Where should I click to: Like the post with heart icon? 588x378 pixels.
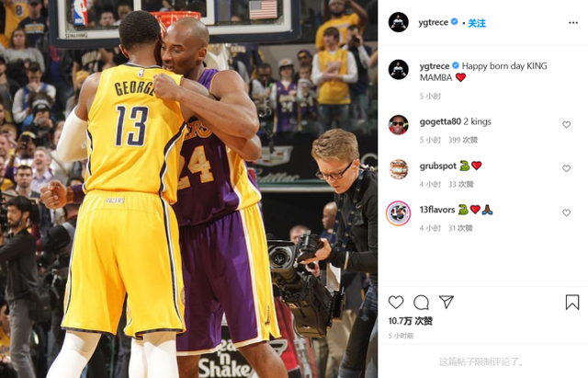tap(396, 303)
